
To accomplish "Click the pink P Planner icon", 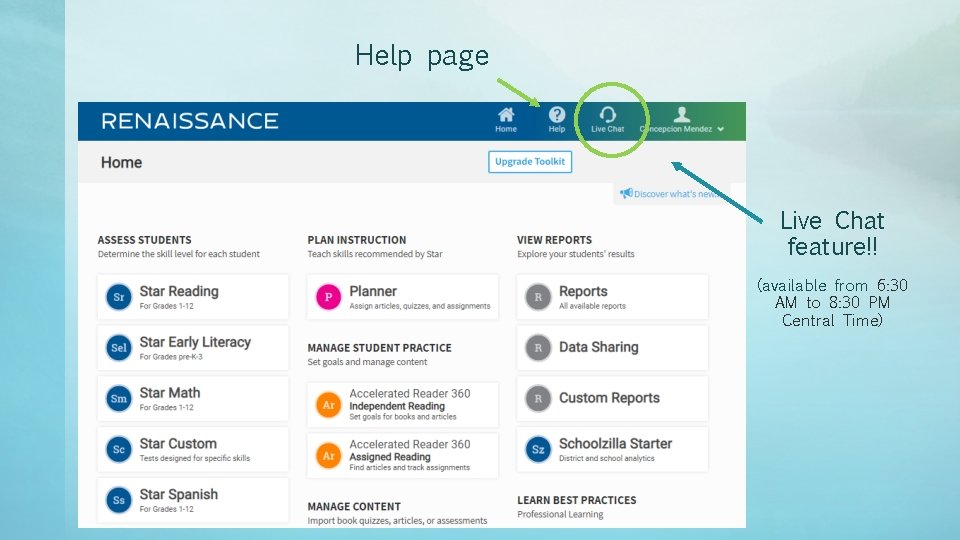I will [x=329, y=297].
